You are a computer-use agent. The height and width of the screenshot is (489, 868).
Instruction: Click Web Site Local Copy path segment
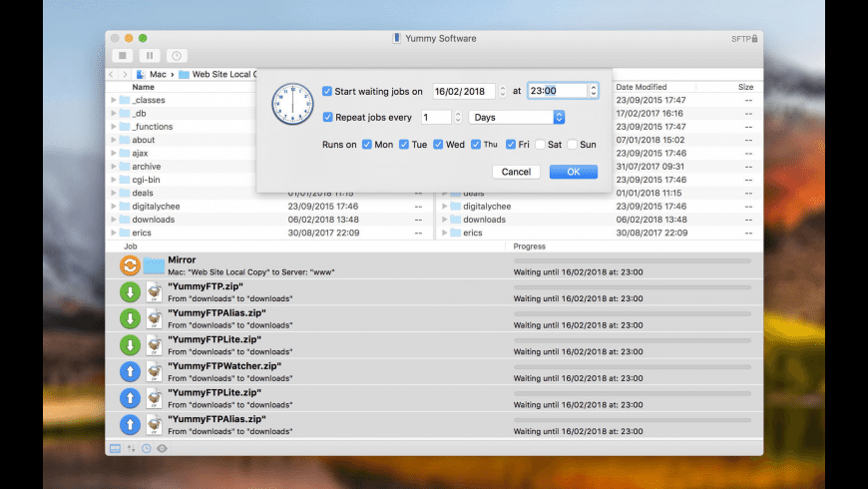(x=217, y=74)
